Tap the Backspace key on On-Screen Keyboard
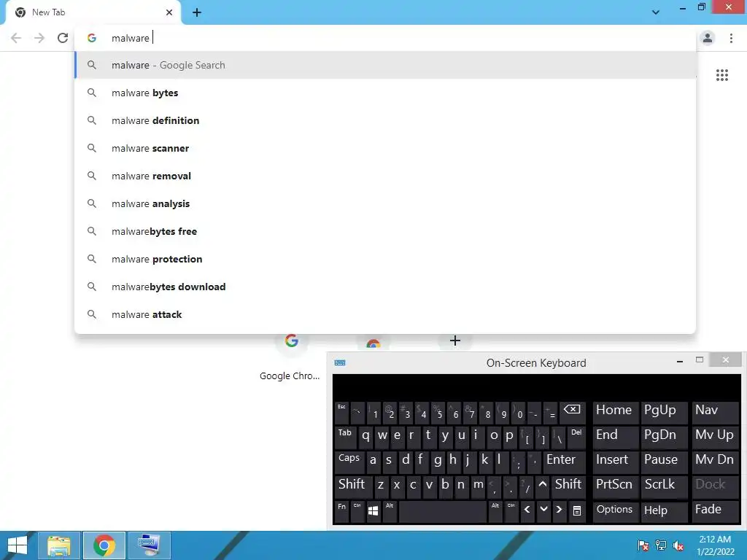 pyautogui.click(x=572, y=413)
